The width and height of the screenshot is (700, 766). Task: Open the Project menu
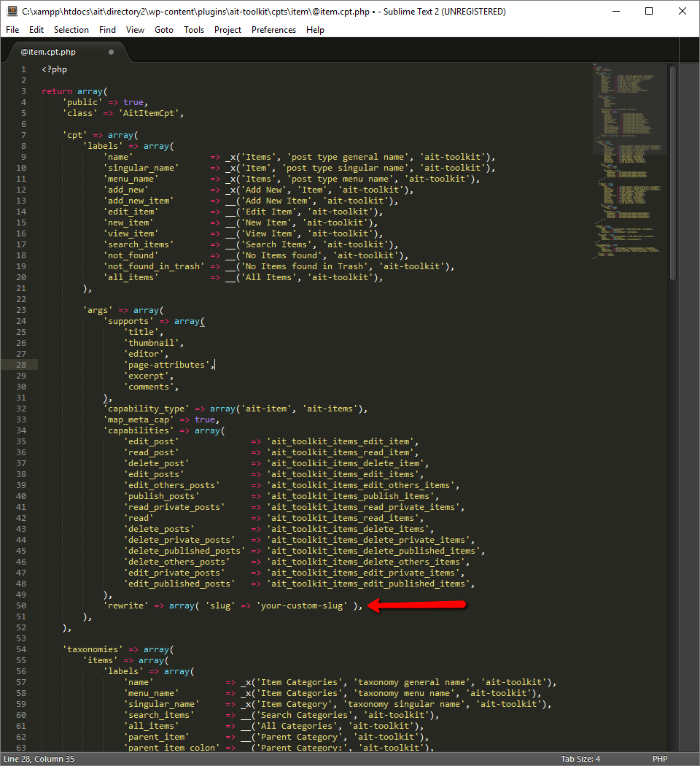tap(227, 30)
